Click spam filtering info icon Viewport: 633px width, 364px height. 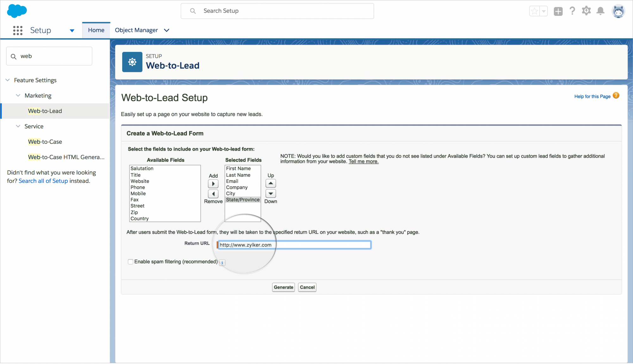(222, 263)
